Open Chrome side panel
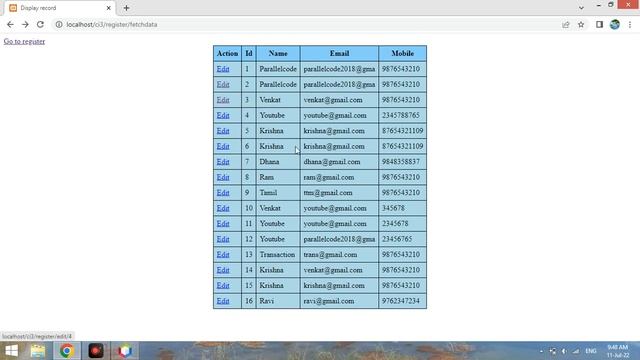 pos(599,24)
